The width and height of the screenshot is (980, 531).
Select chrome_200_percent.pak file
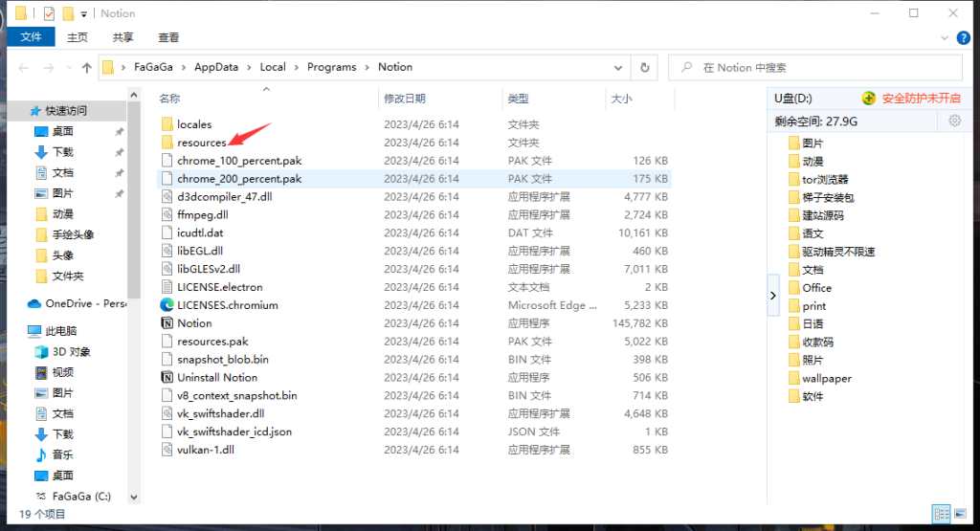pyautogui.click(x=232, y=179)
